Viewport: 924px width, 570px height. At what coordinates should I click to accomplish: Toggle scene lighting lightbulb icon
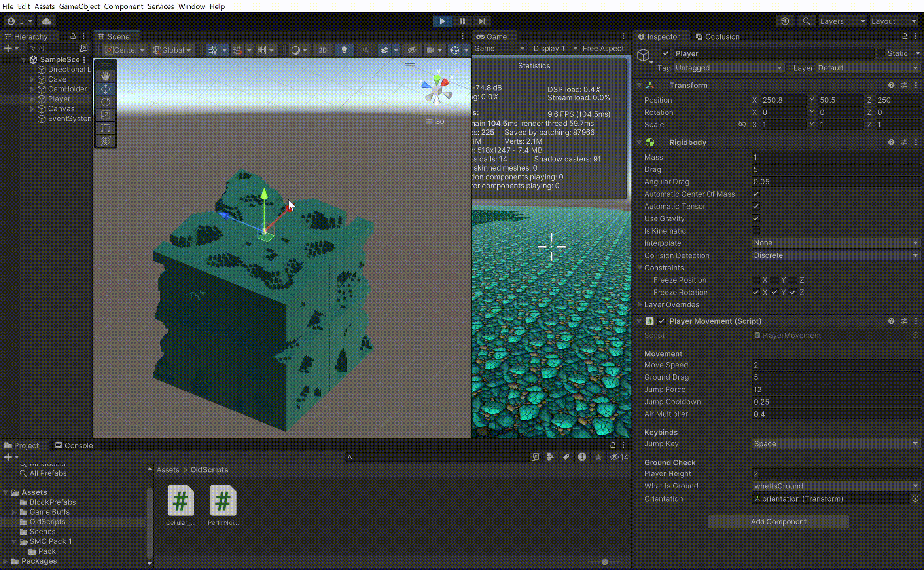coord(344,50)
